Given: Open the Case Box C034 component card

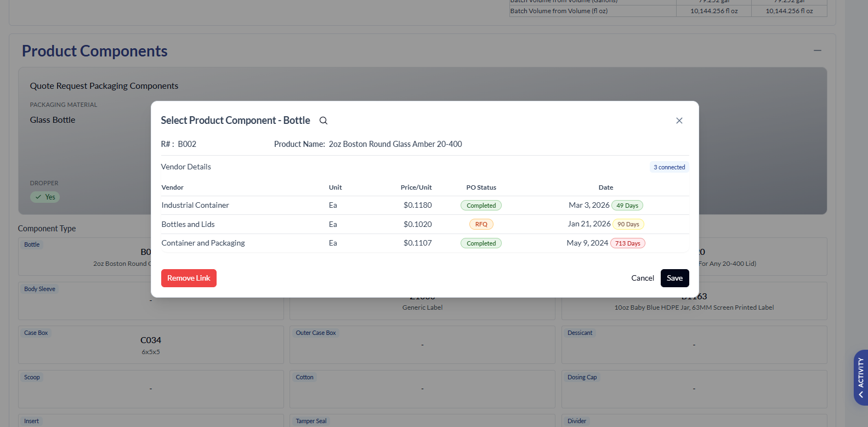Looking at the screenshot, I should coord(151,345).
